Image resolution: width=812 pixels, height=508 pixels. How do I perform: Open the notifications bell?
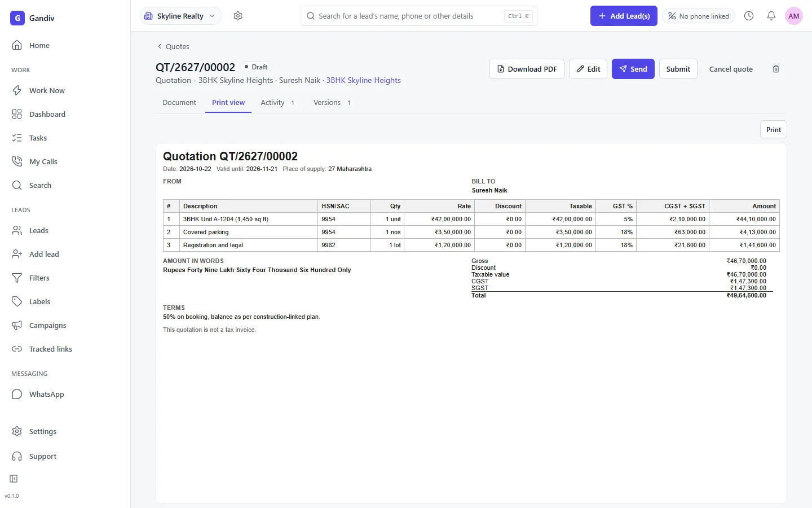tap(771, 16)
